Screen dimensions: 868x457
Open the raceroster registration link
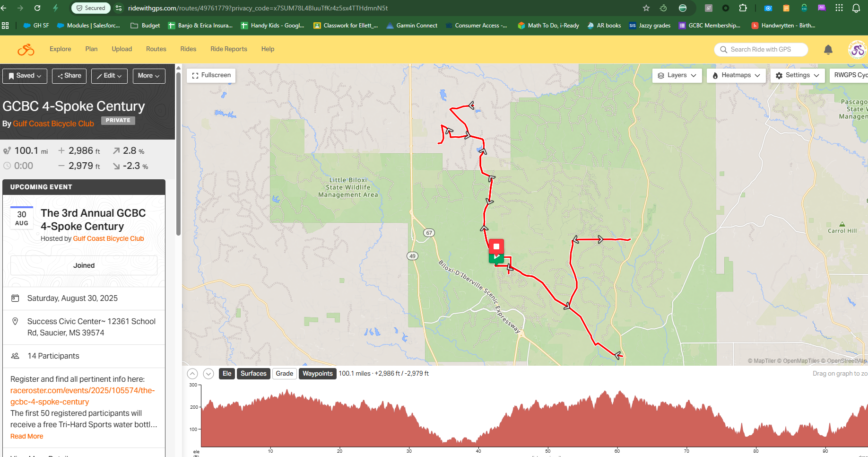tap(83, 396)
